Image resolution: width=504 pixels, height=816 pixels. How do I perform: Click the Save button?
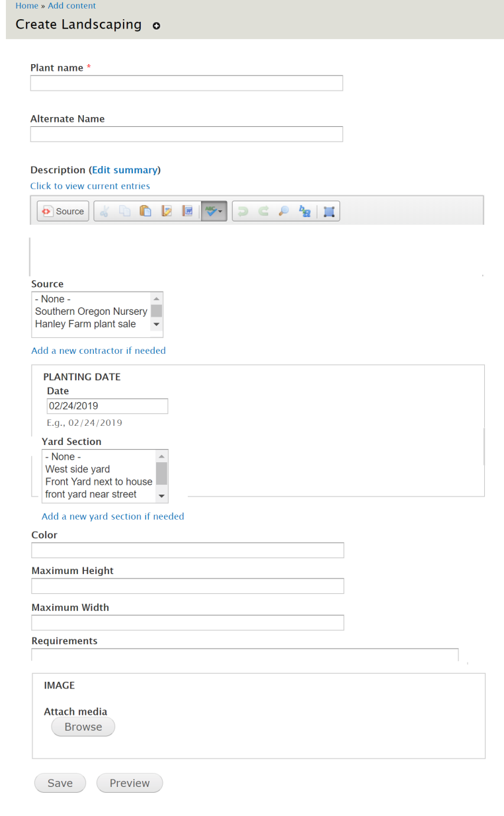(x=60, y=783)
